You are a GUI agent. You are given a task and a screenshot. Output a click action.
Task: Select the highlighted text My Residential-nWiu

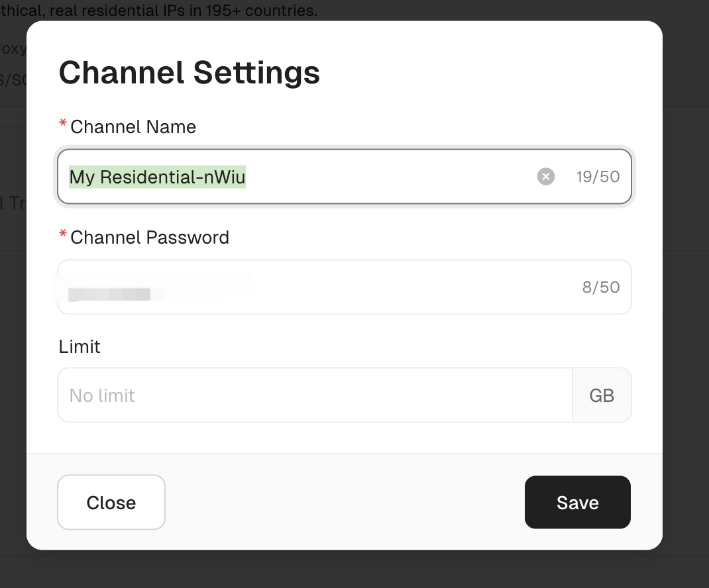157,176
